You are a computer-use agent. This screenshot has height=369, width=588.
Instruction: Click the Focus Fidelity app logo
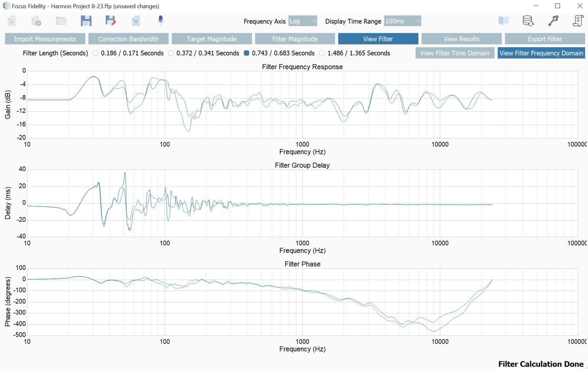(6, 6)
